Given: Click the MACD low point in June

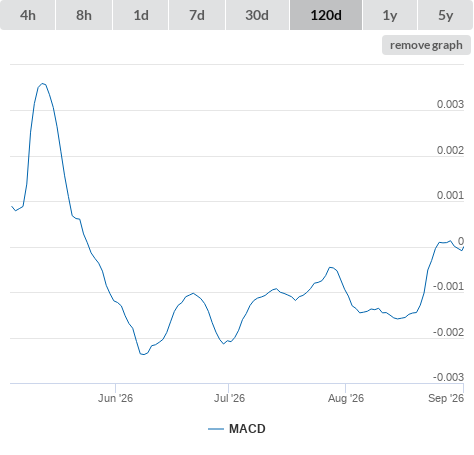Looking at the screenshot, I should click(143, 354).
